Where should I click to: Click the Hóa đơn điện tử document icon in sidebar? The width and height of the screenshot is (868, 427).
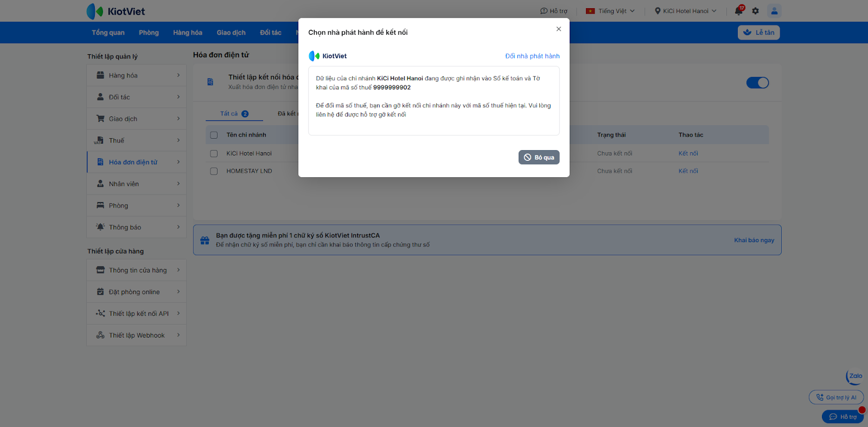(x=100, y=162)
